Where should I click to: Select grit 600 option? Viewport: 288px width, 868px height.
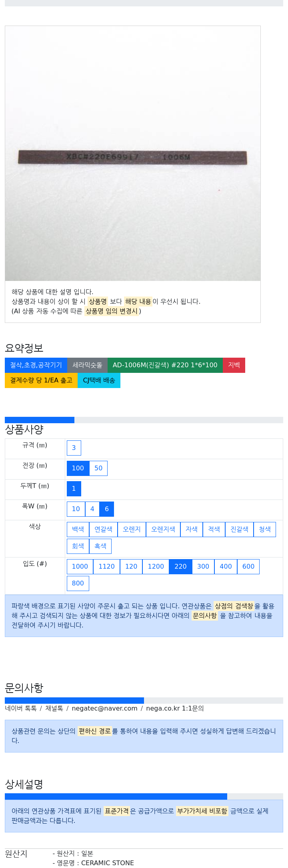pos(248,567)
